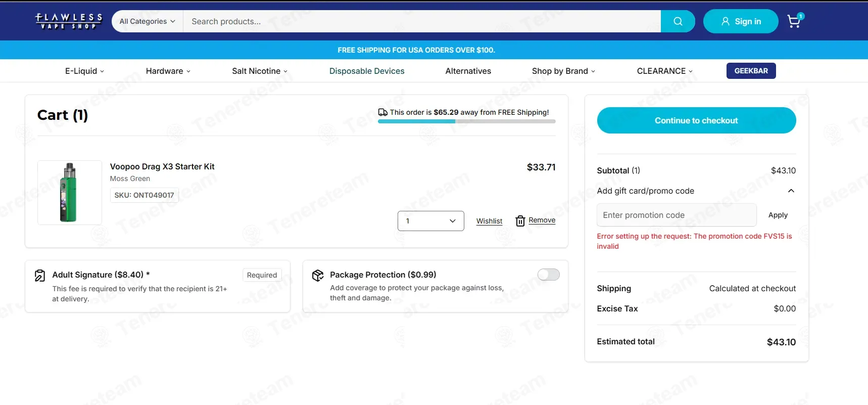Click the Flawless Vape Shop logo
This screenshot has width=868, height=405.
68,21
